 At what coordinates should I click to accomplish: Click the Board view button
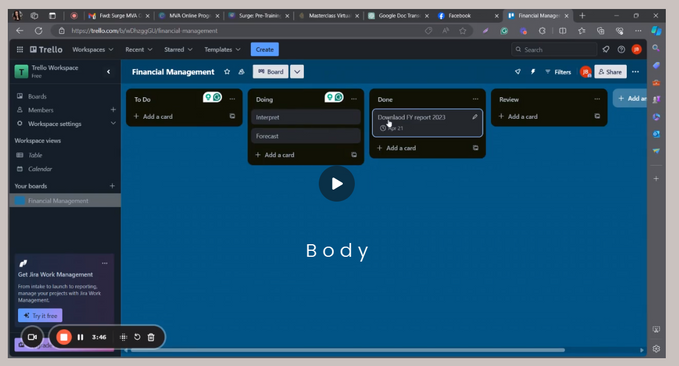tap(271, 72)
